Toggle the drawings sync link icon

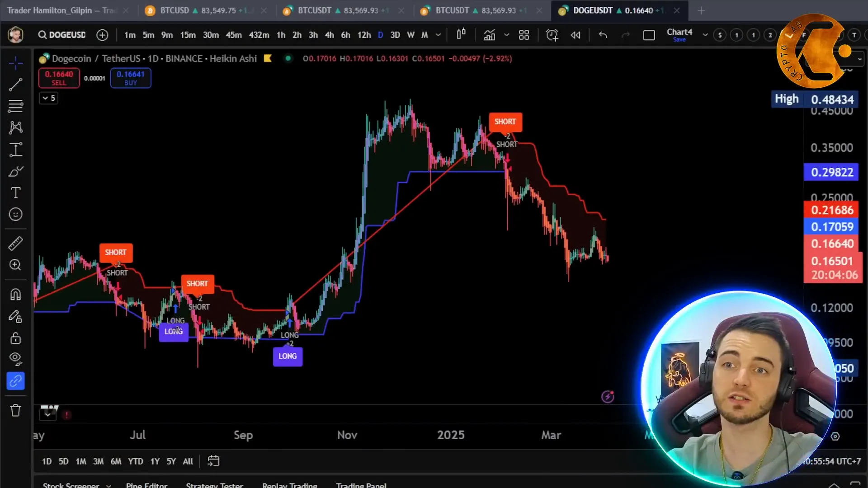click(x=15, y=381)
